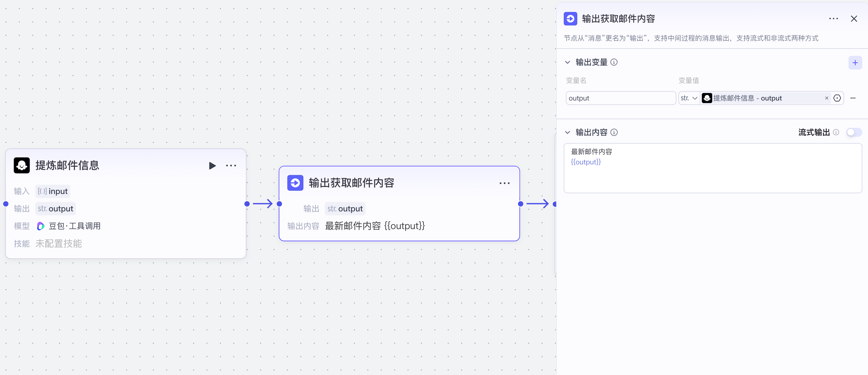Add a new output variable with plus icon

tap(855, 62)
